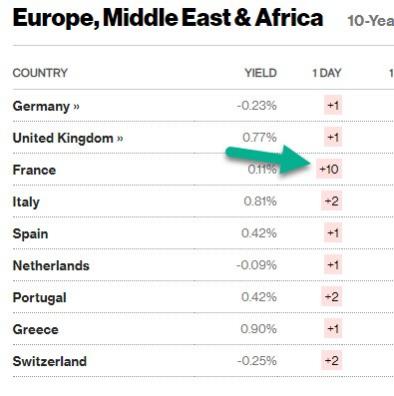Click the Europe, Middle East & Africa heading

[x=168, y=18]
